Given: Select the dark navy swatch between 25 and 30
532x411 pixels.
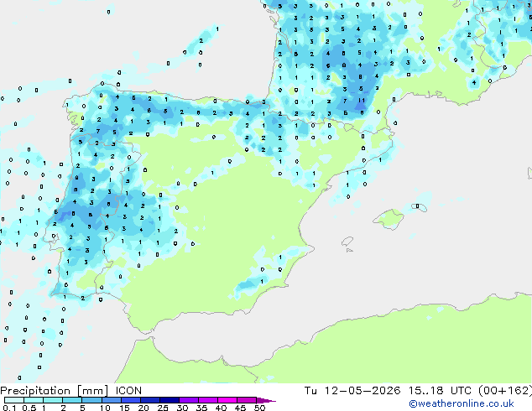Looking at the screenshot, I should [x=170, y=400].
